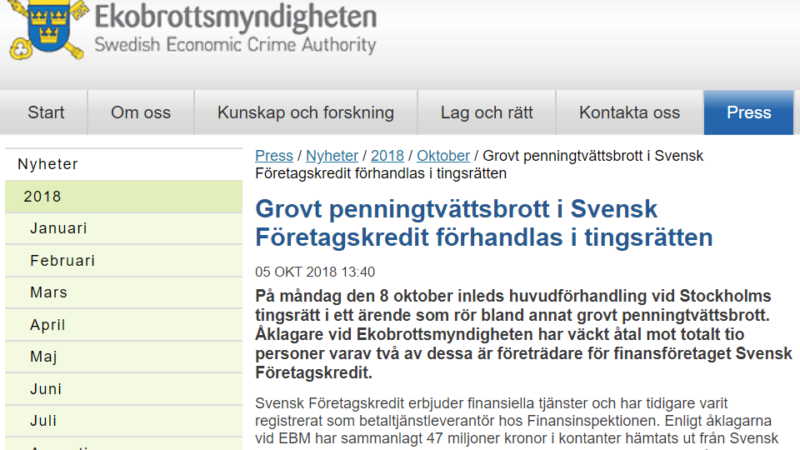The width and height of the screenshot is (800, 450).
Task: Open the Start menu tab
Action: (46, 112)
